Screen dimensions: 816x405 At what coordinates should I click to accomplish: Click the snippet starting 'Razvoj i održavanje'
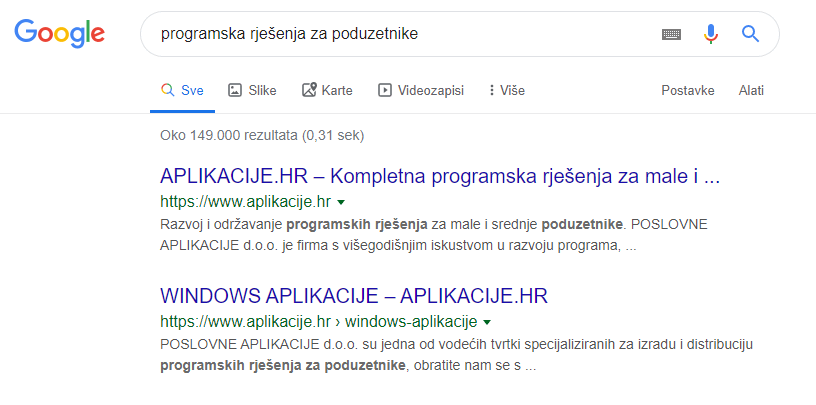(x=434, y=235)
